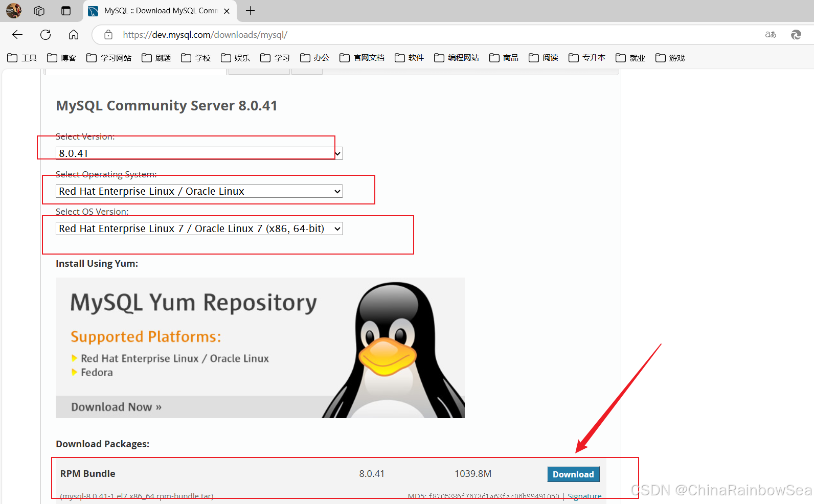
Task: Download the RPM Bundle package
Action: (x=573, y=474)
